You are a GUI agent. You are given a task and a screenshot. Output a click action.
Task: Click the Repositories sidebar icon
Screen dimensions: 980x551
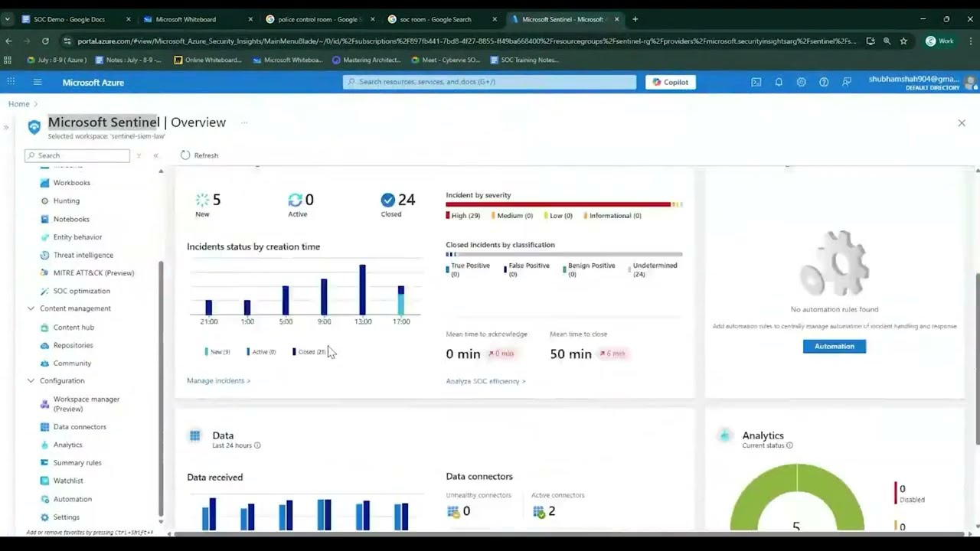point(44,345)
